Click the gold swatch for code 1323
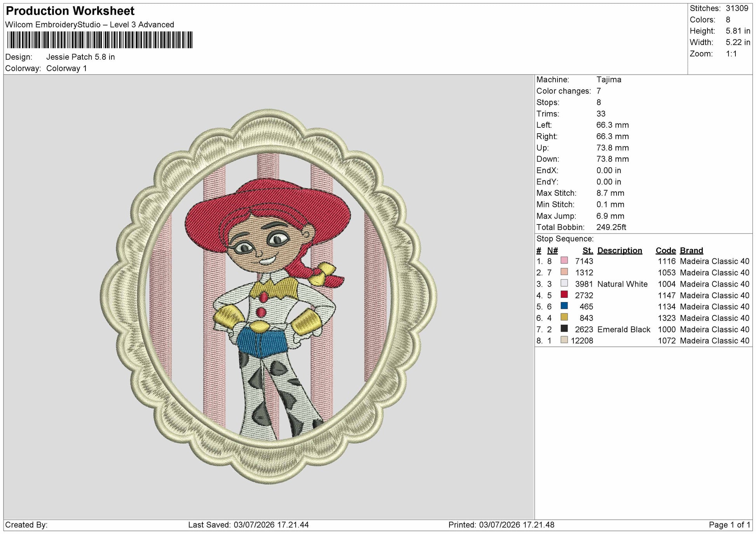 (x=564, y=317)
